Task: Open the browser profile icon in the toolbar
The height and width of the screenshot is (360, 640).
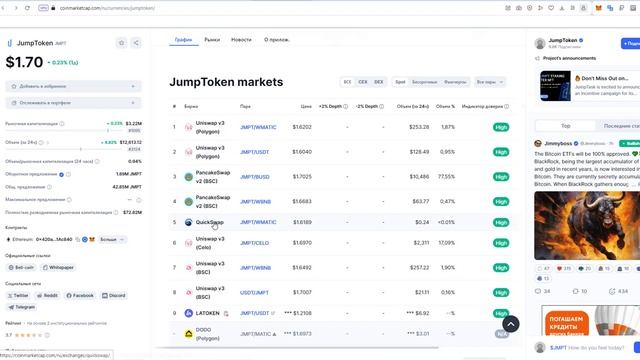Action: pos(584,8)
